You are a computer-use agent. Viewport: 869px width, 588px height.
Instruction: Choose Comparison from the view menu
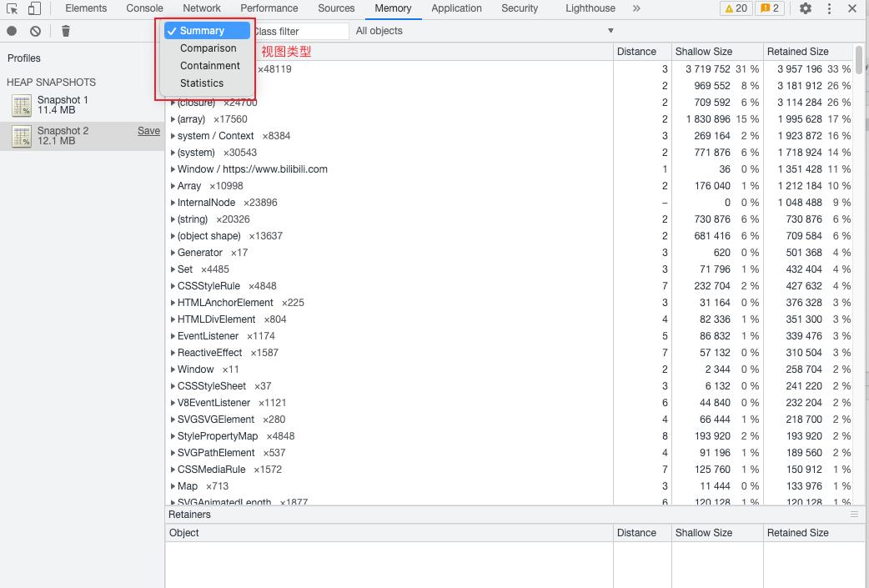208,48
